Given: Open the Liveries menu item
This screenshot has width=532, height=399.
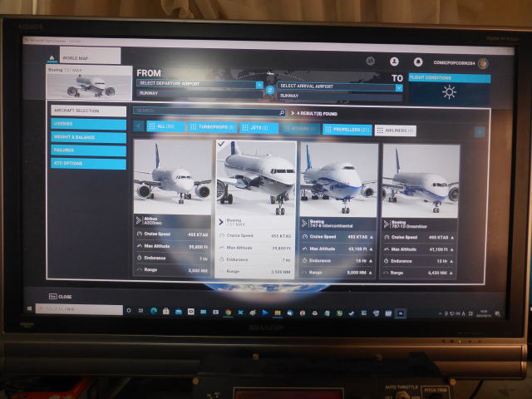Looking at the screenshot, I should pos(88,124).
